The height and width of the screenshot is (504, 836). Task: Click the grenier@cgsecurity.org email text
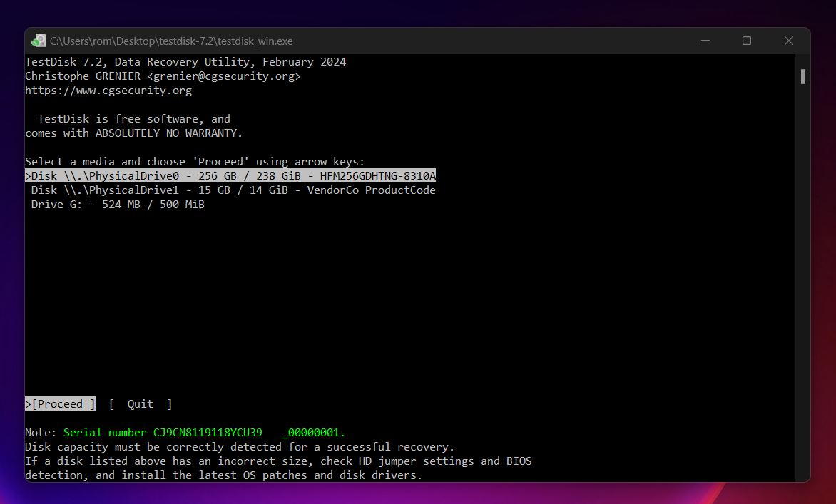coord(224,76)
